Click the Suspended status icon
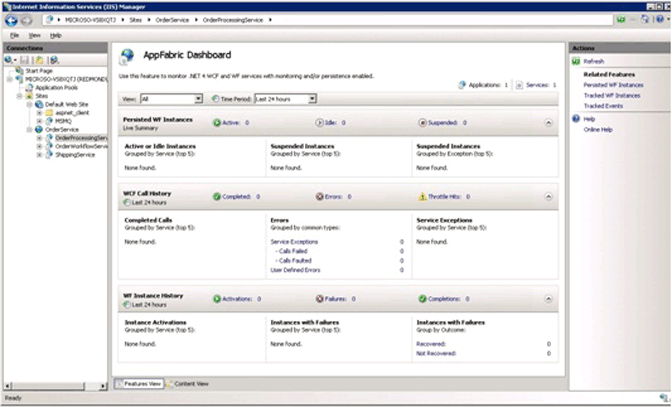Screen dimensions: 672x407 (x=422, y=123)
